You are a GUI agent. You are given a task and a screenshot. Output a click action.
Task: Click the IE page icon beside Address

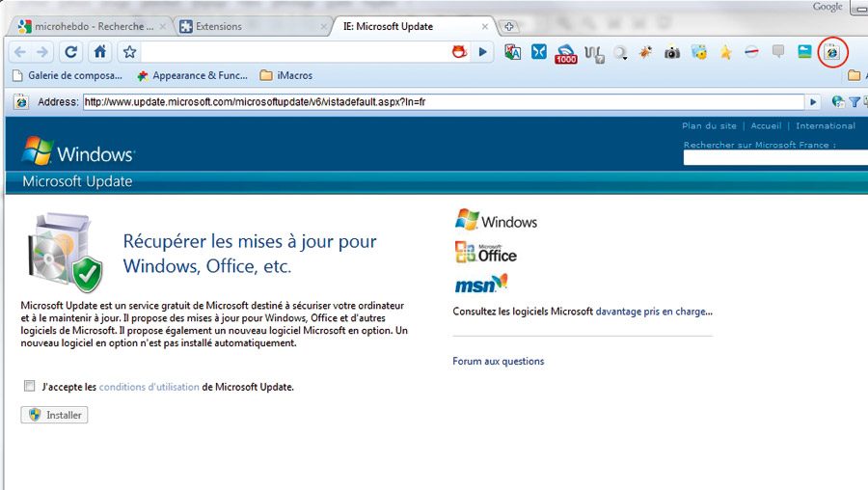pyautogui.click(x=21, y=102)
